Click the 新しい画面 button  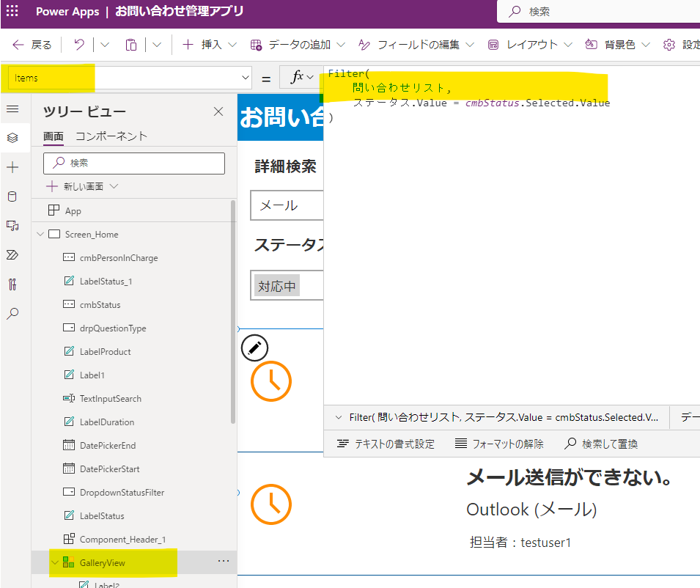(82, 186)
